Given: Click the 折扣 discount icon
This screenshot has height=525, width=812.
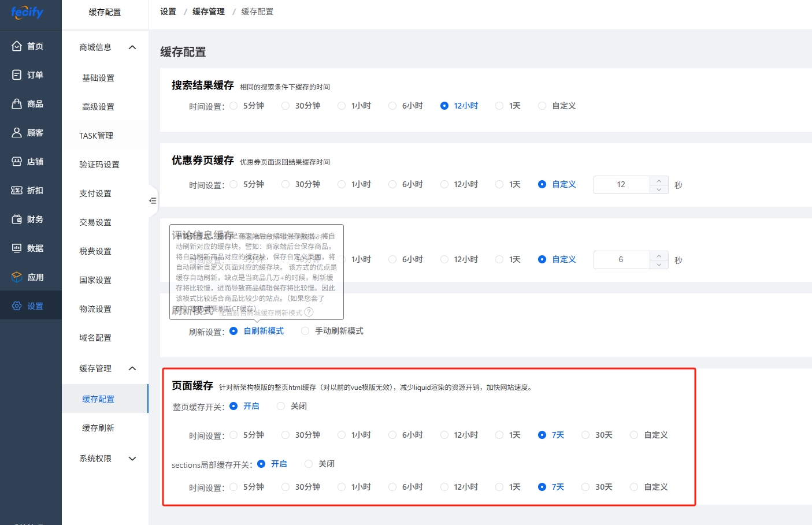Looking at the screenshot, I should click(x=17, y=191).
